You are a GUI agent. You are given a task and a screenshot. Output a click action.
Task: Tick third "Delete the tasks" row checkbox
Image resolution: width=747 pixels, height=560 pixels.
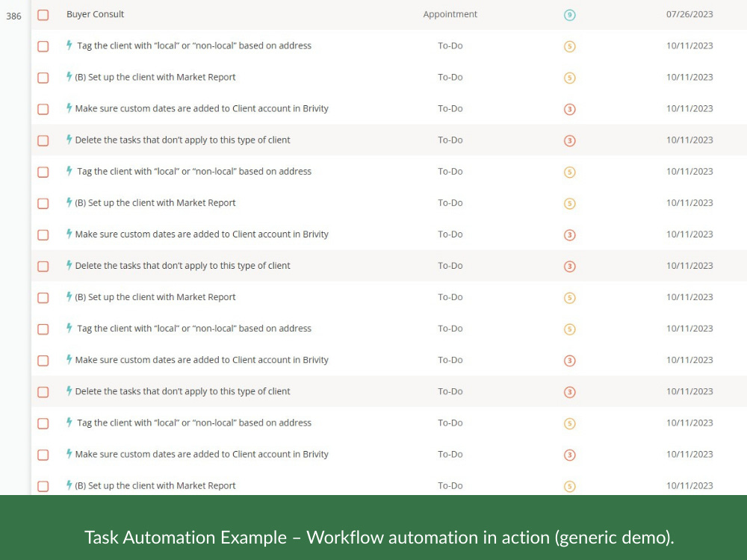[43, 392]
